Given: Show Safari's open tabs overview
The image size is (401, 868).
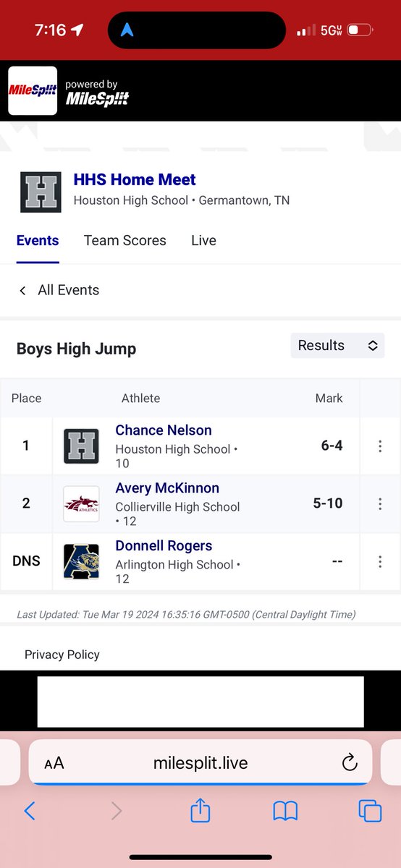Looking at the screenshot, I should (370, 812).
